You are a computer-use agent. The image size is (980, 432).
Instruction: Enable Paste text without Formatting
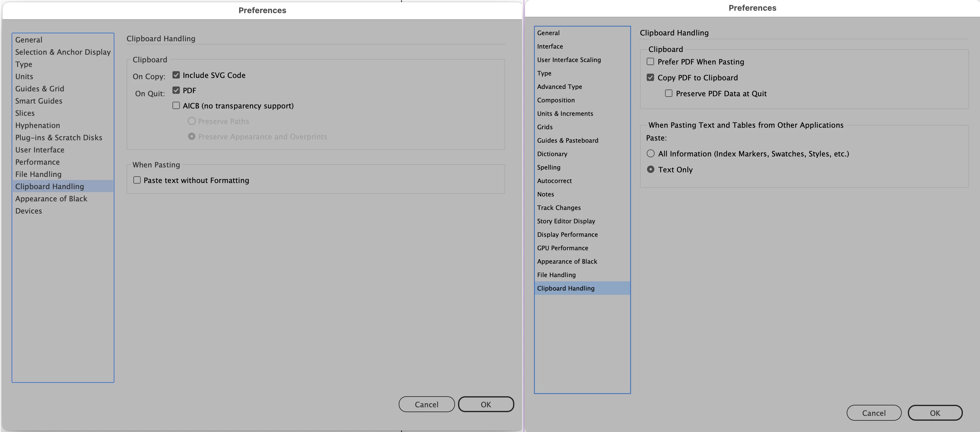[x=137, y=180]
